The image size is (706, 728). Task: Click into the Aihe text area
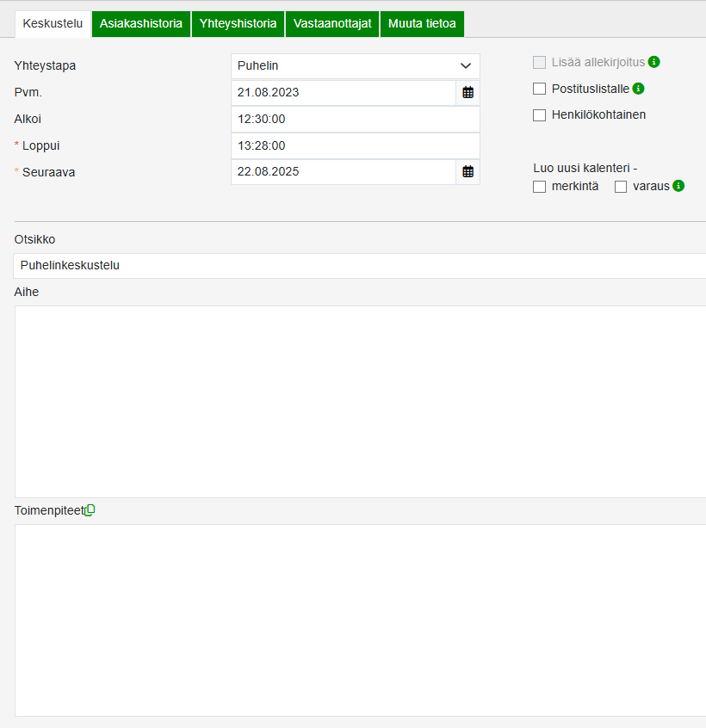(360, 401)
